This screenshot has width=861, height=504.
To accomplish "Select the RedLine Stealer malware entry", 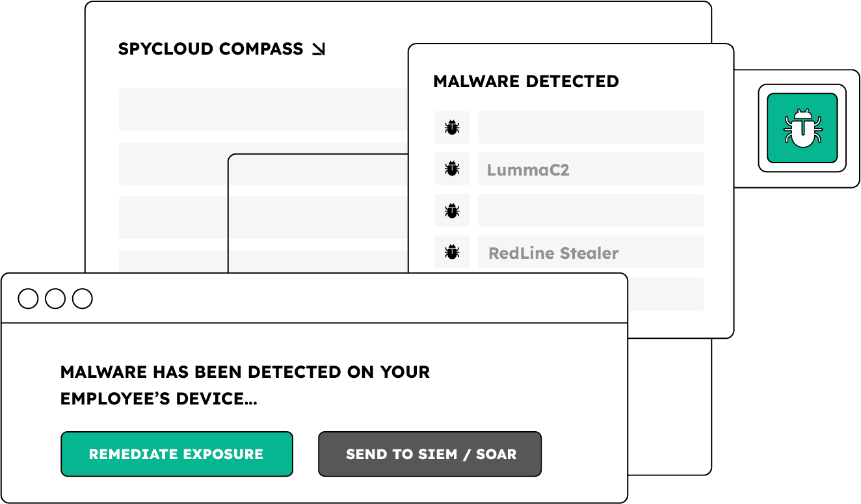I will (x=590, y=252).
